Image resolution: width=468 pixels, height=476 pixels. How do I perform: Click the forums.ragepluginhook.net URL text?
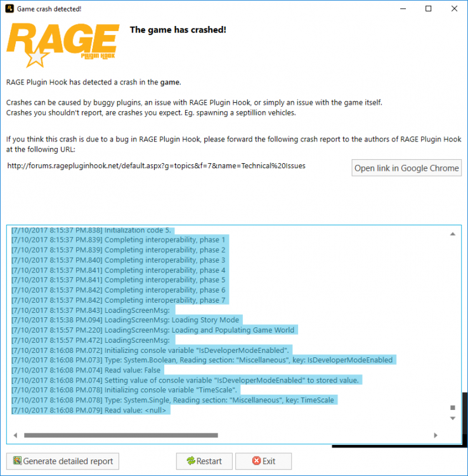tap(156, 166)
